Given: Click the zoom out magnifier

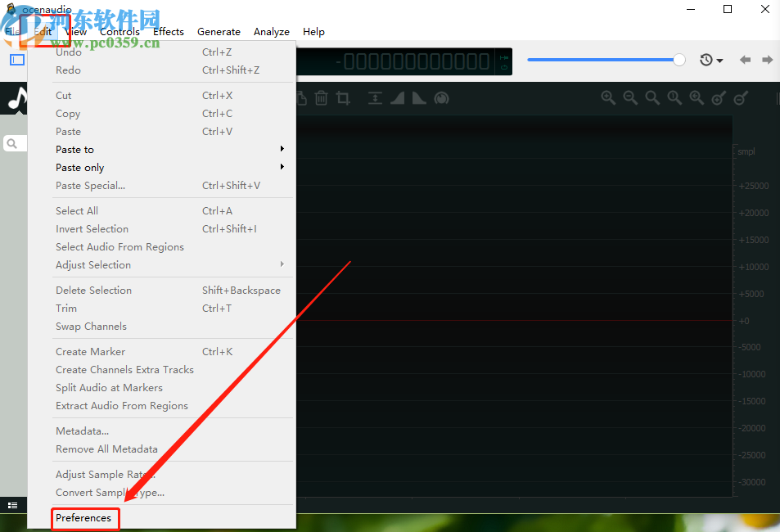Looking at the screenshot, I should click(x=630, y=97).
